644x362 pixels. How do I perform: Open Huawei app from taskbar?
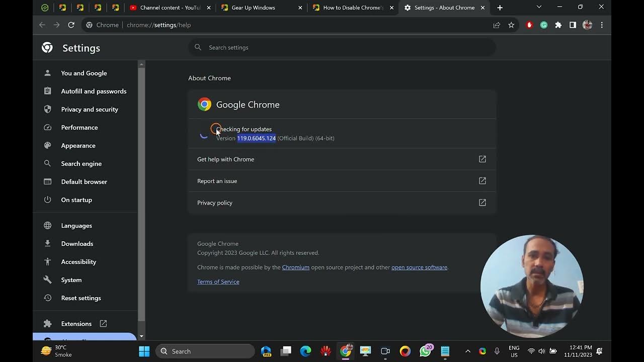326,351
